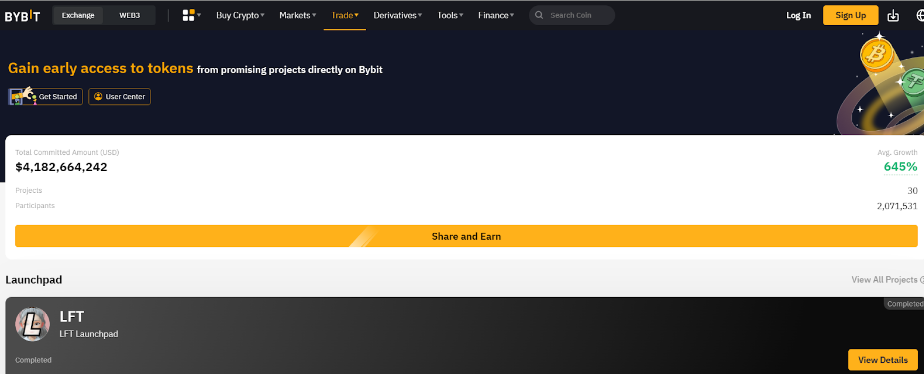Expand the Tools menu
Screen dimensions: 924x374
click(450, 15)
